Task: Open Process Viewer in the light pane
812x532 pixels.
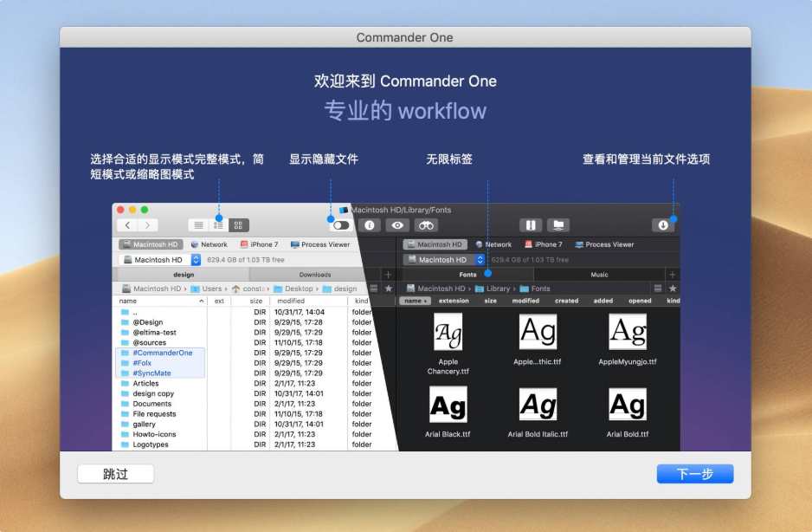Action: click(x=320, y=244)
